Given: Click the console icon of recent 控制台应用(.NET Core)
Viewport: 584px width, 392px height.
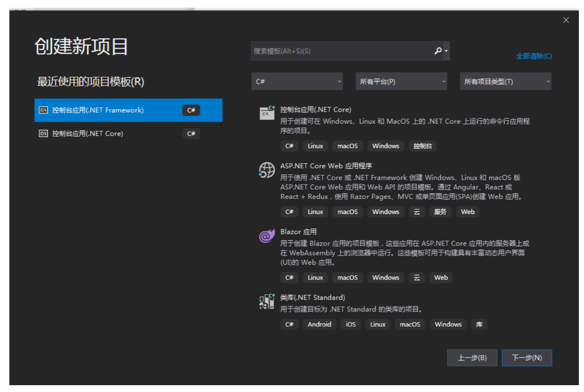Looking at the screenshot, I should click(43, 134).
